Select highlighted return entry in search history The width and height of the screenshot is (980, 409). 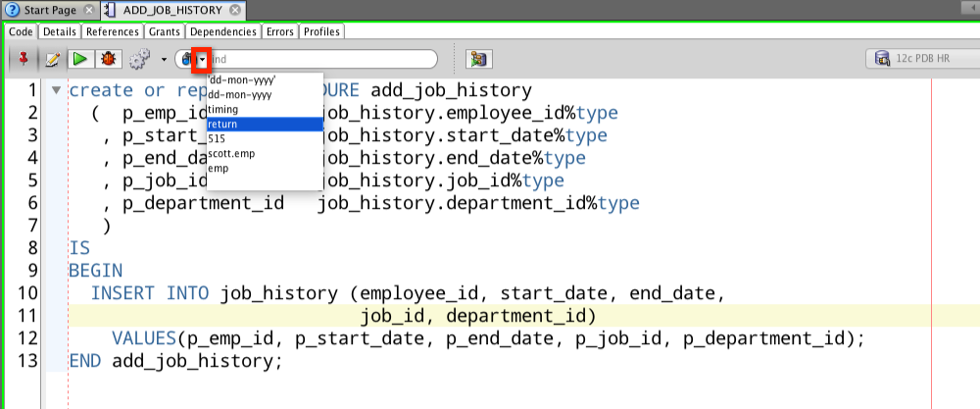coord(265,125)
